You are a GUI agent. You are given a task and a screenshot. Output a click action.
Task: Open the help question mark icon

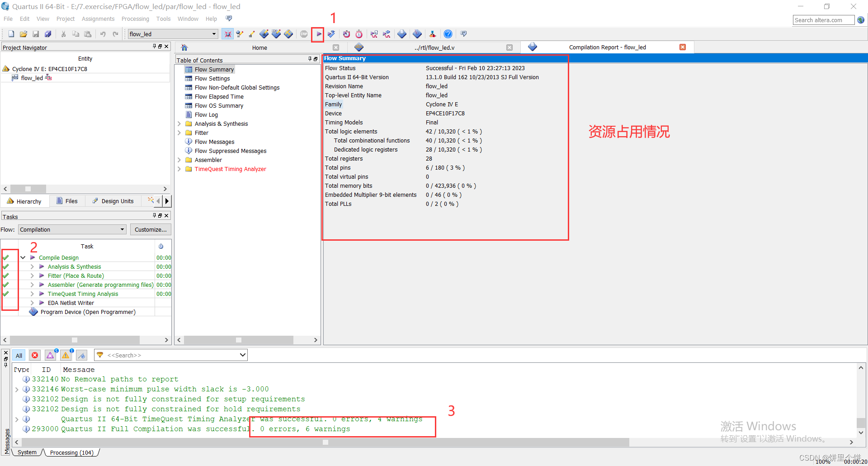tap(448, 34)
